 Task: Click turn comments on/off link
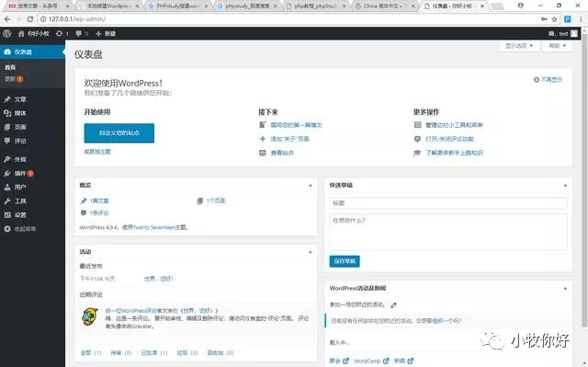[x=449, y=139]
